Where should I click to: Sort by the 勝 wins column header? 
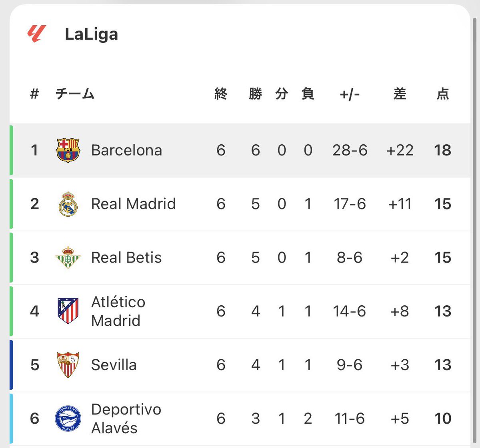(255, 94)
